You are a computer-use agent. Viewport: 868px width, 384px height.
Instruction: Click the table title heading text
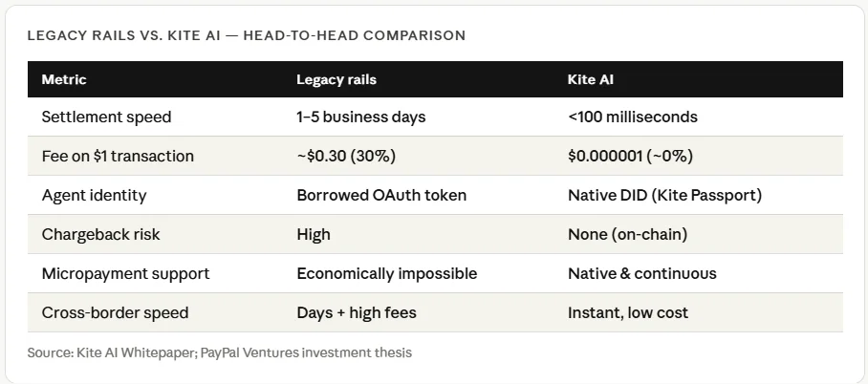[x=247, y=35]
